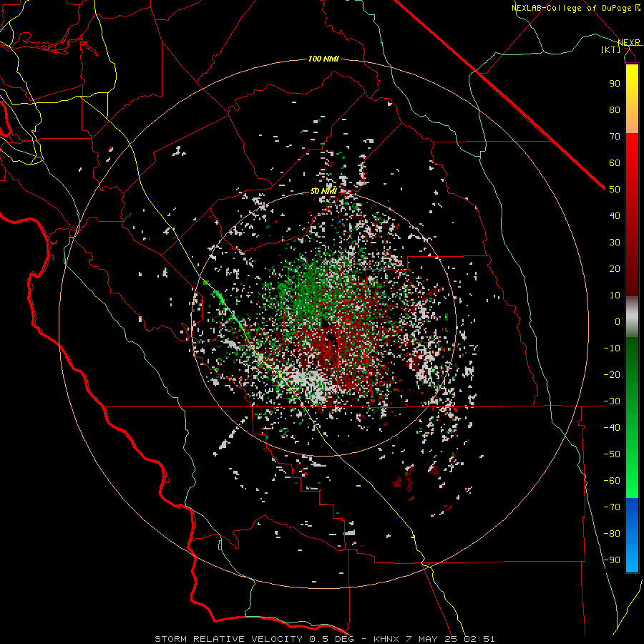Image resolution: width=644 pixels, height=644 pixels.
Task: Select the -10 scale value
Action: pos(612,348)
